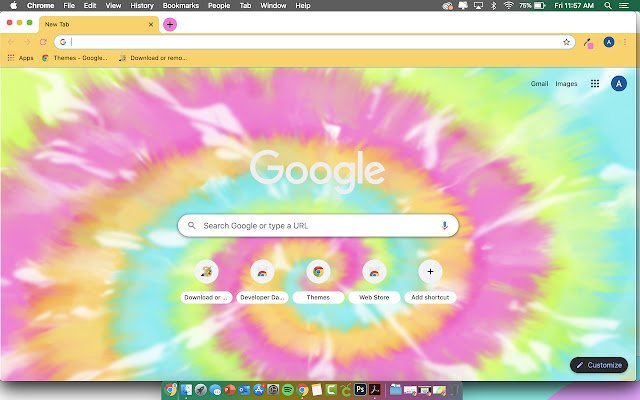Viewport: 640px width, 400px height.
Task: Open the AirPlay display menu
Action: click(478, 5)
